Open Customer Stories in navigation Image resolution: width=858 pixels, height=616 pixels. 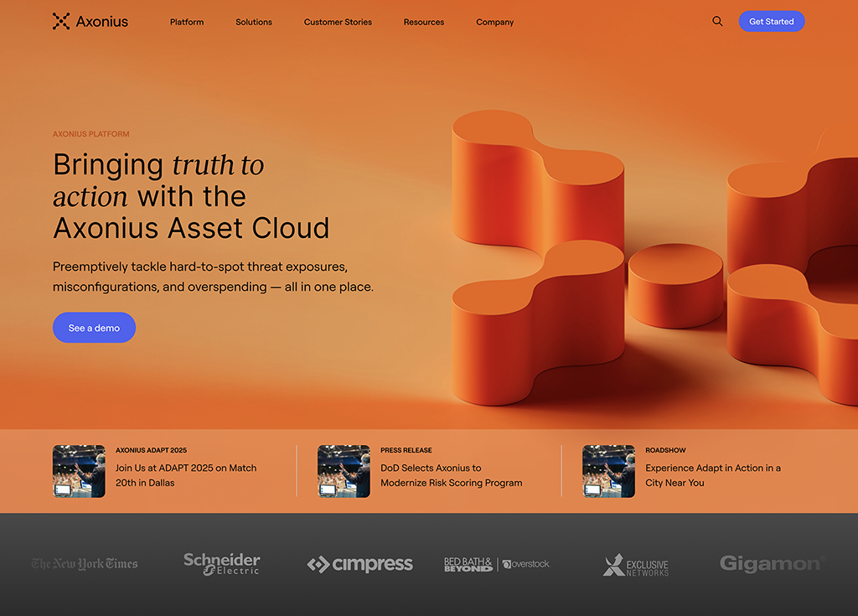[x=338, y=23]
